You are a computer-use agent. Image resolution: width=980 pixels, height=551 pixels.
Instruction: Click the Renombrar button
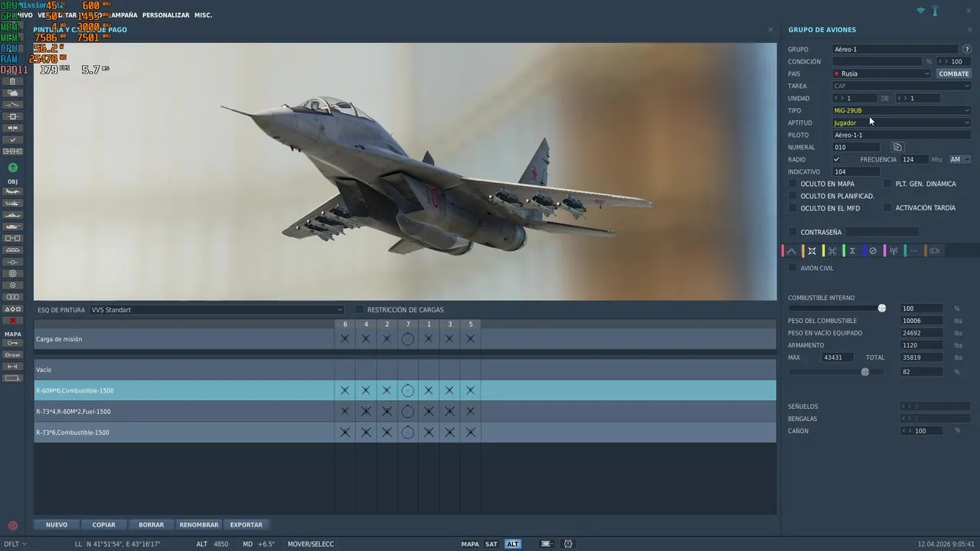click(x=199, y=525)
